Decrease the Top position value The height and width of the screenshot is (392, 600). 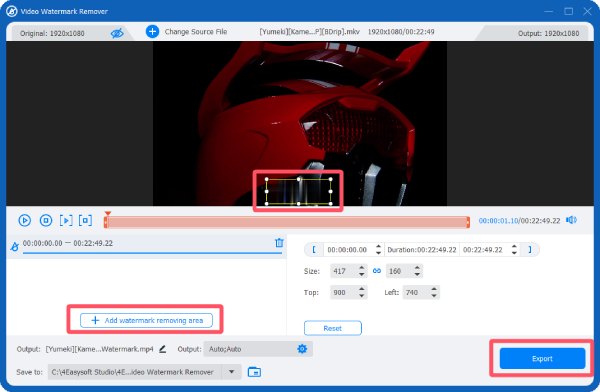click(362, 296)
